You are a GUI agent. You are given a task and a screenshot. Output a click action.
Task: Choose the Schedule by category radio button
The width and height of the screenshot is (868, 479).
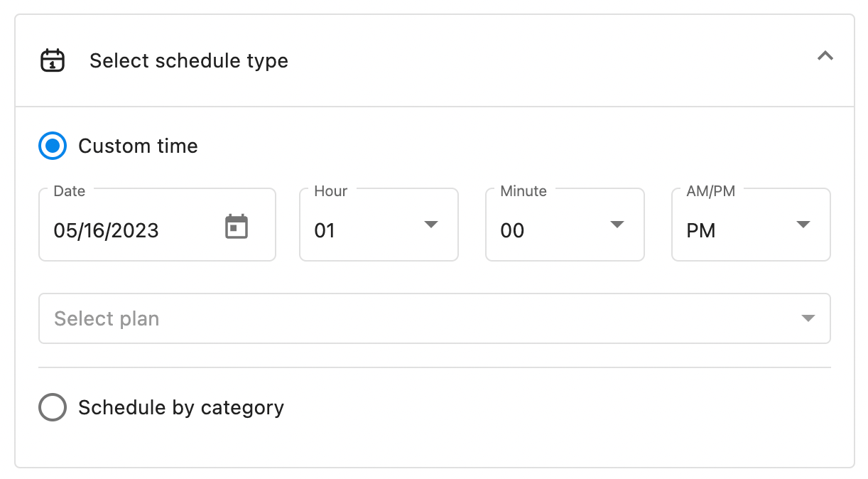53,408
